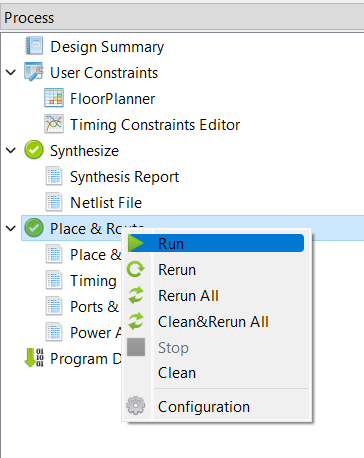Image resolution: width=364 pixels, height=458 pixels.
Task: Click the document icon beside Power report
Action: [x=54, y=332]
